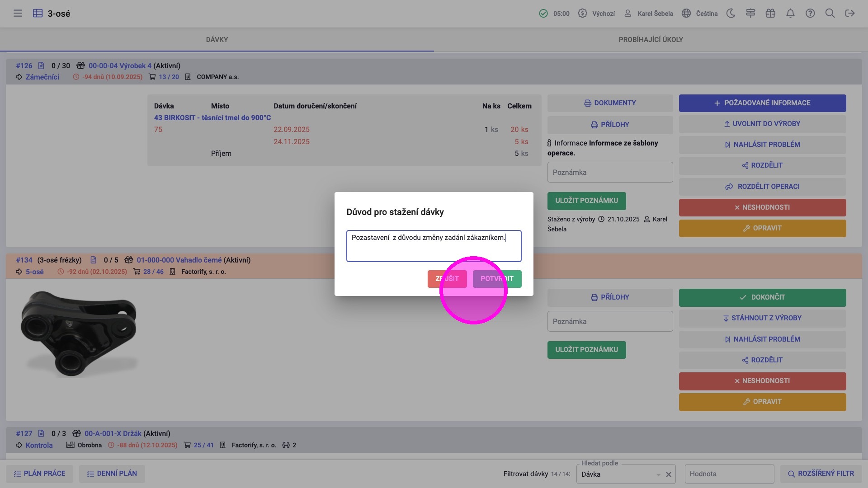The image size is (868, 488).
Task: Clear the Hledat podle selection
Action: click(668, 474)
